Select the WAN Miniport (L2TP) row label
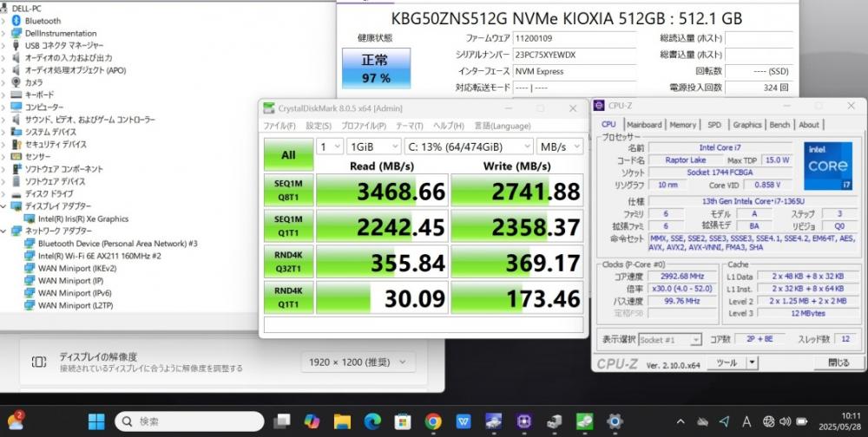Viewport: 868px width, 437px height. [76, 305]
